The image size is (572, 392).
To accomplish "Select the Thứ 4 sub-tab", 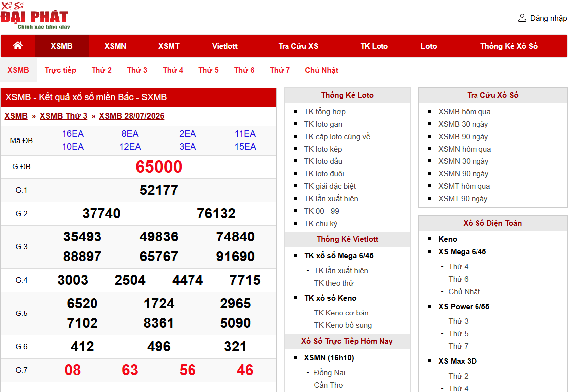I will 173,70.
